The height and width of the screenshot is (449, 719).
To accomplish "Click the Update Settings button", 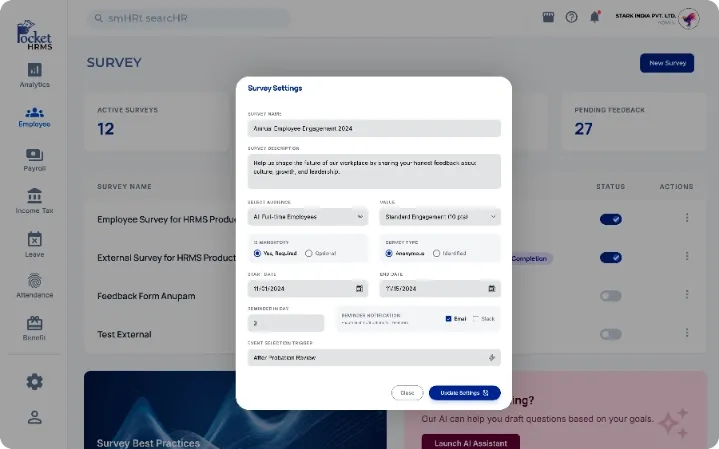I will pos(464,393).
